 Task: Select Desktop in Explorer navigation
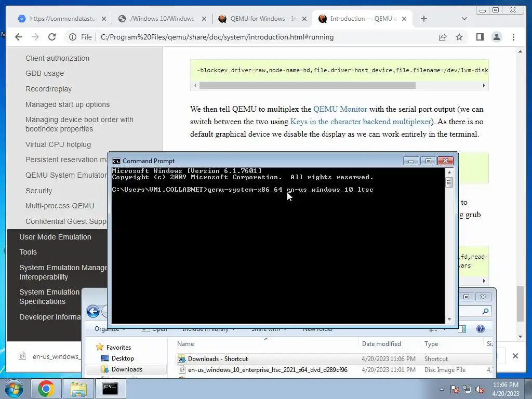(123, 358)
